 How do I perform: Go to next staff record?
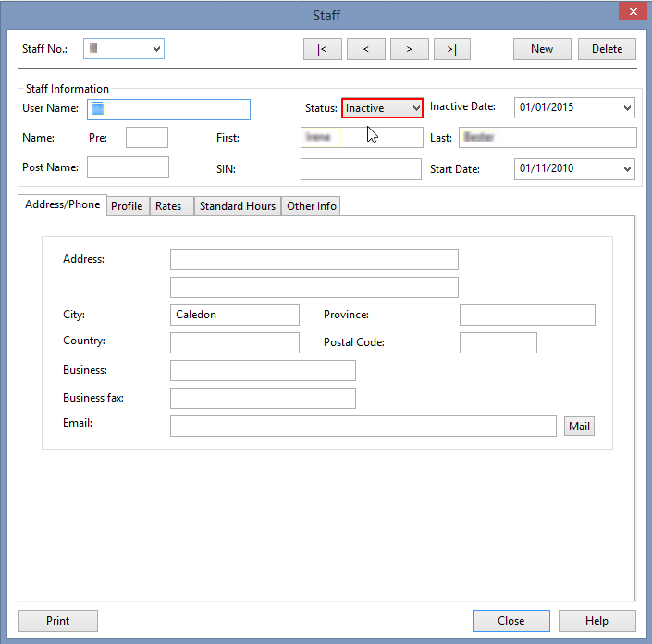409,49
